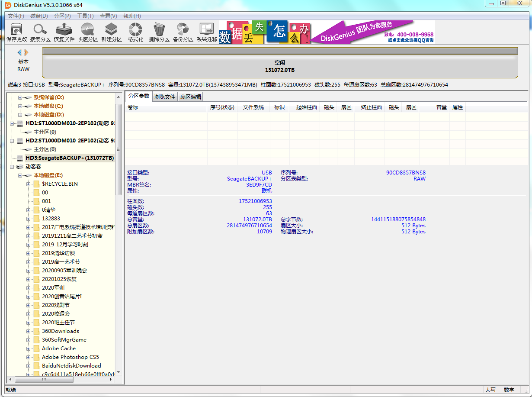Select the 360SoftMgrGame folder

pyautogui.click(x=64, y=340)
